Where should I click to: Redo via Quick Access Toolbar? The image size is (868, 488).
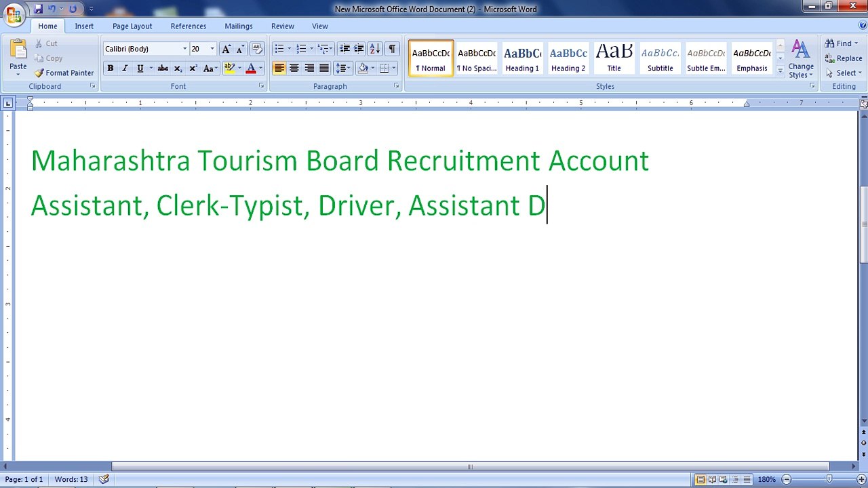click(x=73, y=9)
